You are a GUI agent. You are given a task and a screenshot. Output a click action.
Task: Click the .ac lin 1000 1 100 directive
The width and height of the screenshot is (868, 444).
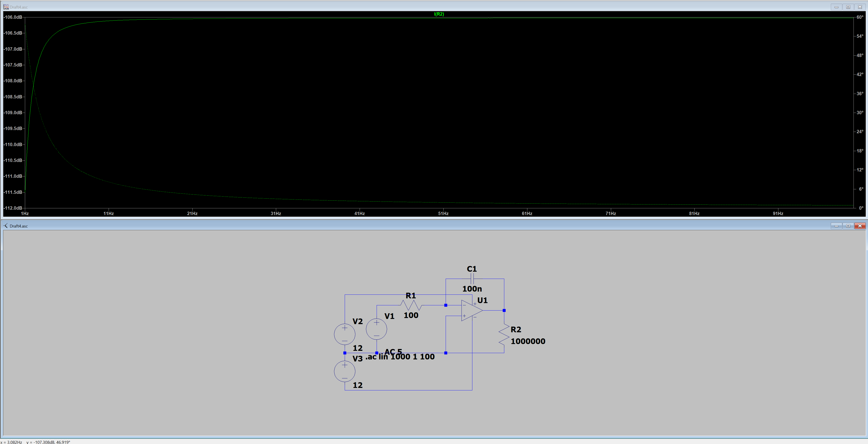[400, 357]
